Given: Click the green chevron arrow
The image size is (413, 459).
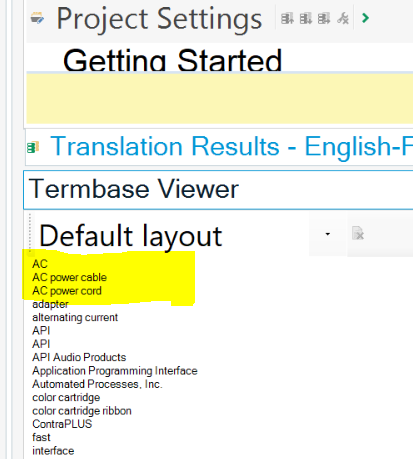Looking at the screenshot, I should click(x=365, y=18).
